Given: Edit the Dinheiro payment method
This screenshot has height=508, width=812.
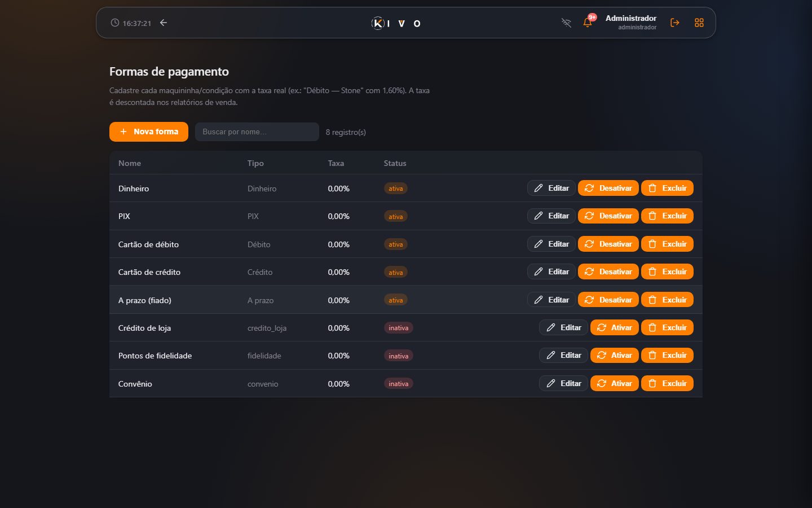Looking at the screenshot, I should click(551, 188).
